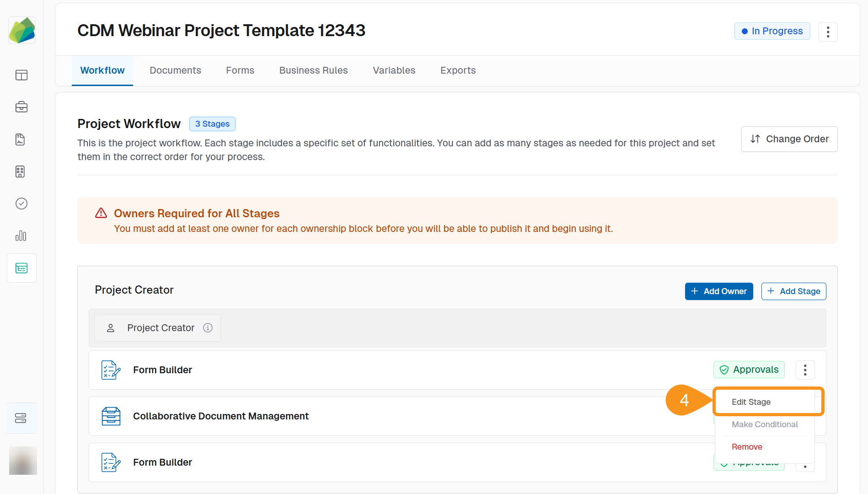This screenshot has width=868, height=494.
Task: Choose Remove in the context menu
Action: point(747,447)
